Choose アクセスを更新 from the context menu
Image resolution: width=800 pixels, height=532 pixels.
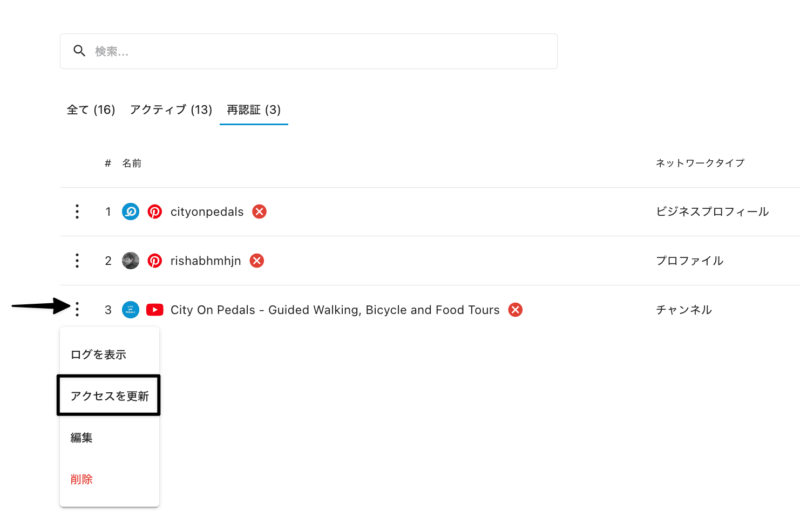click(x=110, y=396)
